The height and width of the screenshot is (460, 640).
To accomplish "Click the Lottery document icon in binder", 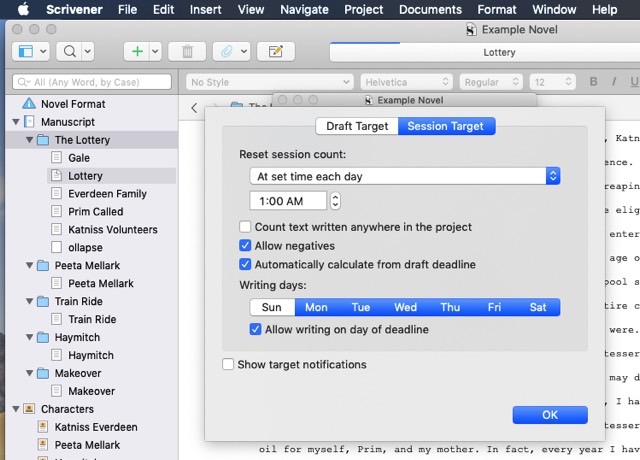I will [56, 176].
